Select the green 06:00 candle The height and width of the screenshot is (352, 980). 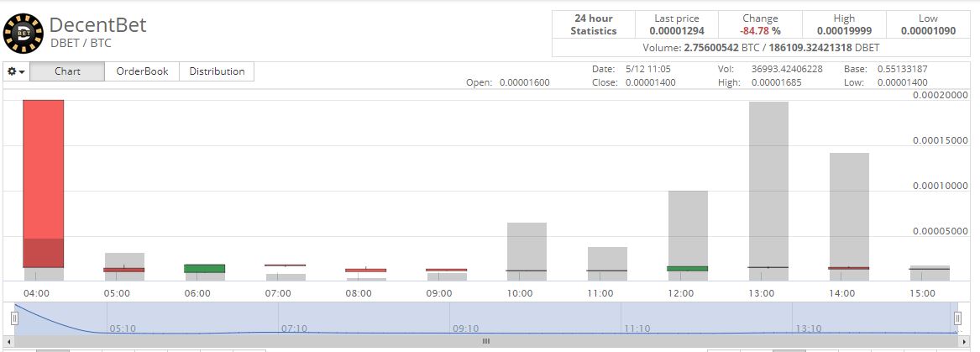click(x=204, y=268)
